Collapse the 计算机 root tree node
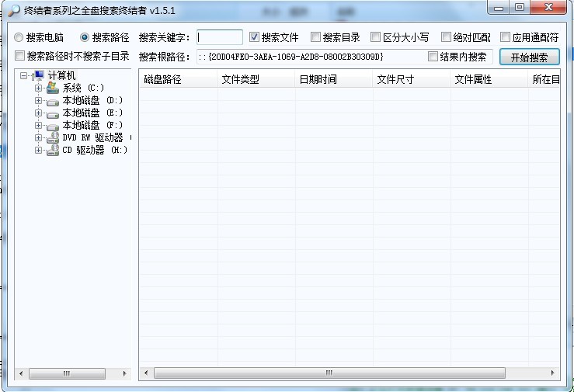The height and width of the screenshot is (392, 574). [x=25, y=75]
